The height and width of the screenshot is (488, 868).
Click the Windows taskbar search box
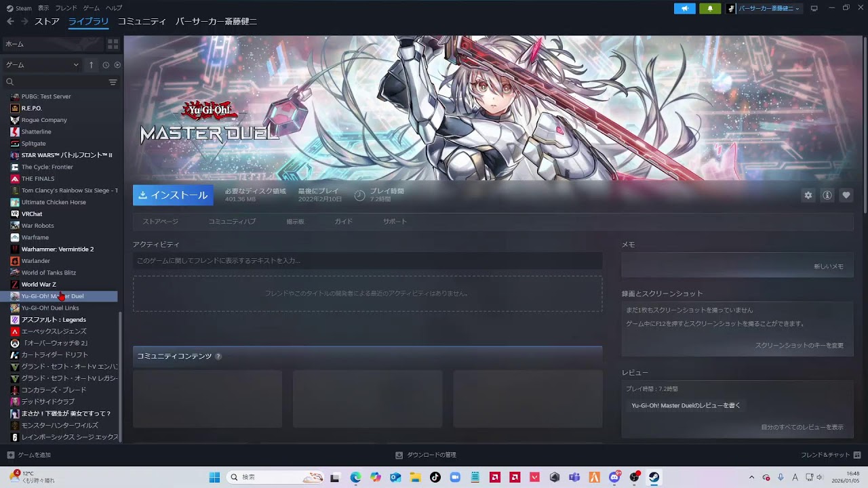coord(275,477)
